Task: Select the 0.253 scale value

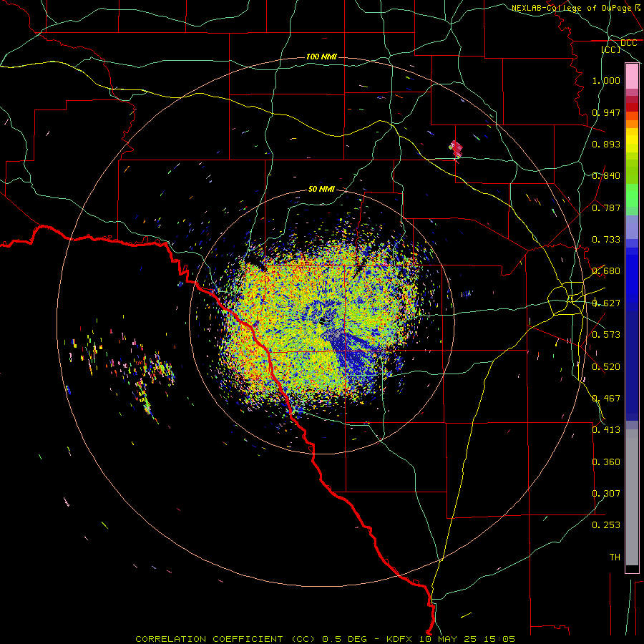Action: point(606,525)
